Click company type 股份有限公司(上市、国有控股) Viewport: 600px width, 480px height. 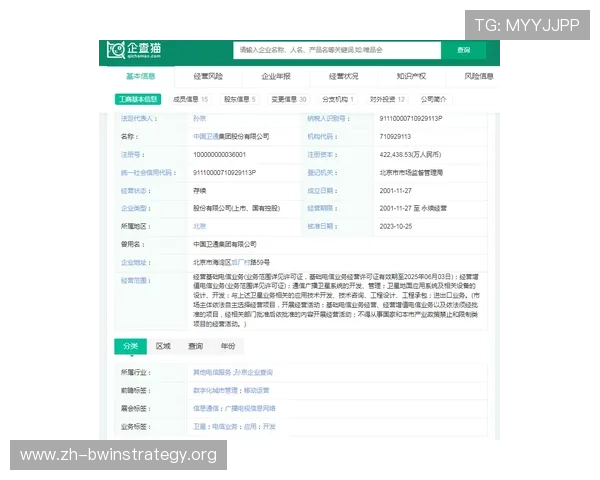[x=236, y=208]
